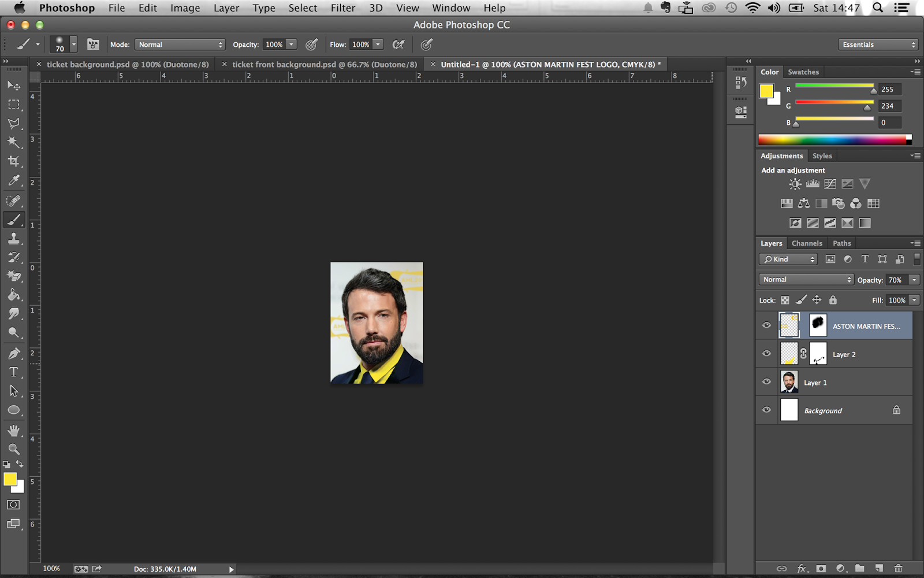Viewport: 924px width, 578px height.
Task: Select the Clone Stamp tool
Action: click(x=14, y=238)
